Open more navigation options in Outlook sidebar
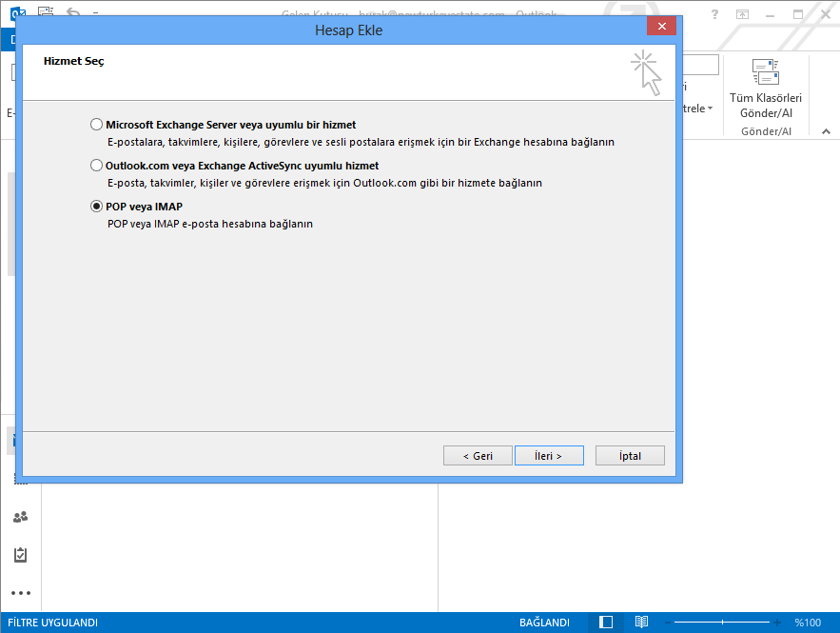This screenshot has height=633, width=840. [x=21, y=593]
